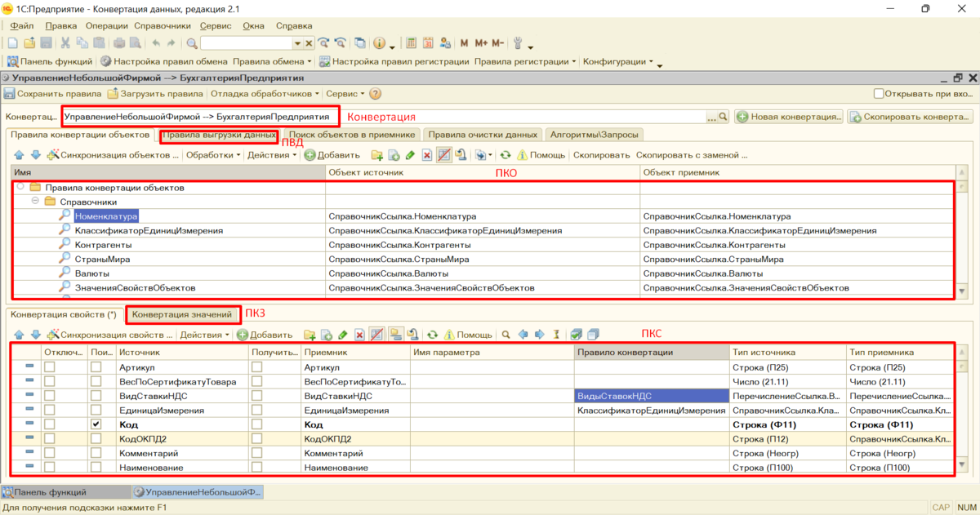This screenshot has height=515, width=980.
Task: Toggle Отключить checkbox in Артикул row
Action: [49, 367]
